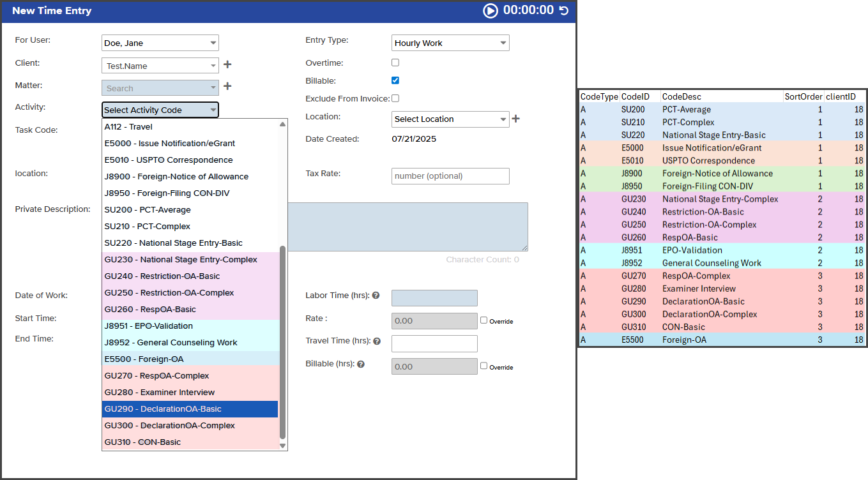This screenshot has height=480, width=868.
Task: Choose E5010 - USPTO Correspondence
Action: point(190,160)
